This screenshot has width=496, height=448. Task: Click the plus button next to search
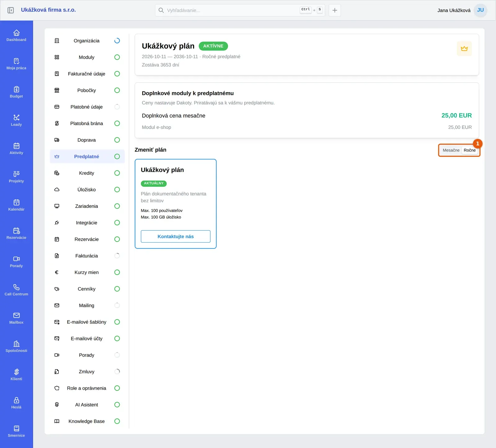coord(335,10)
